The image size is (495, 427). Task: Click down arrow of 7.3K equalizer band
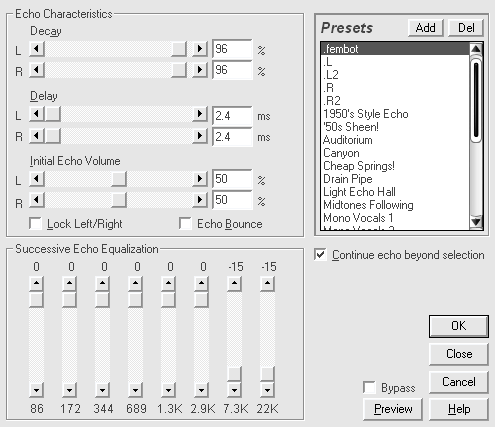[x=234, y=389]
